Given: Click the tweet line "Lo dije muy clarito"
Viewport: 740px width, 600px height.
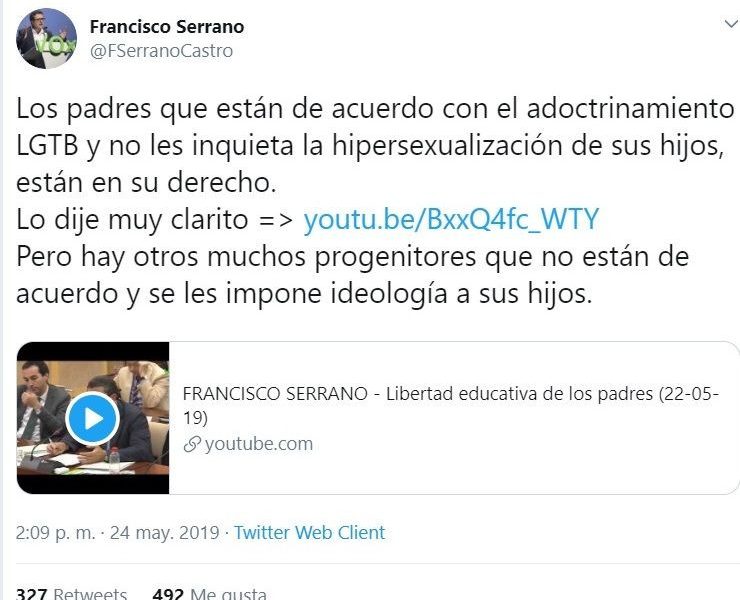Looking at the screenshot, I should (132, 220).
